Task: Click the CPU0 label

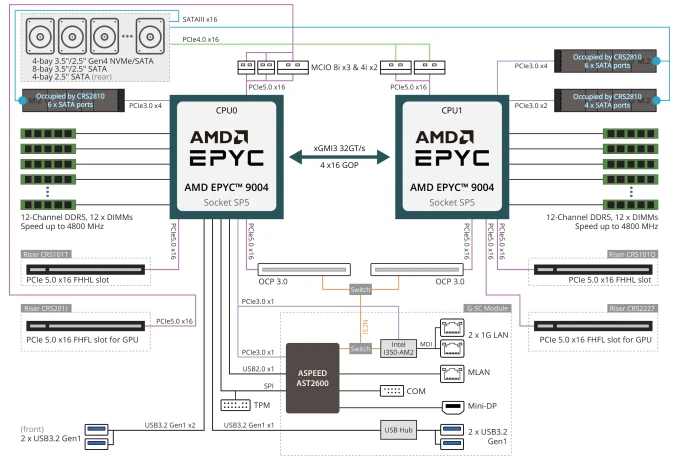Action: pos(226,110)
